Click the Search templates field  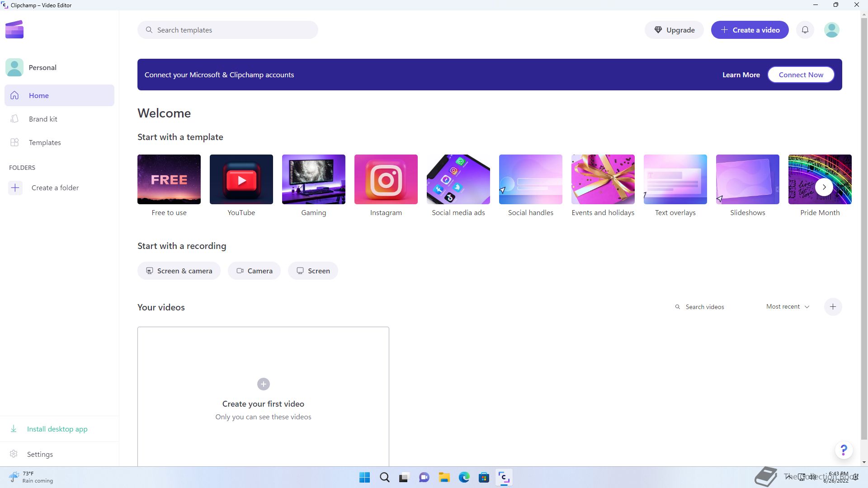point(228,30)
